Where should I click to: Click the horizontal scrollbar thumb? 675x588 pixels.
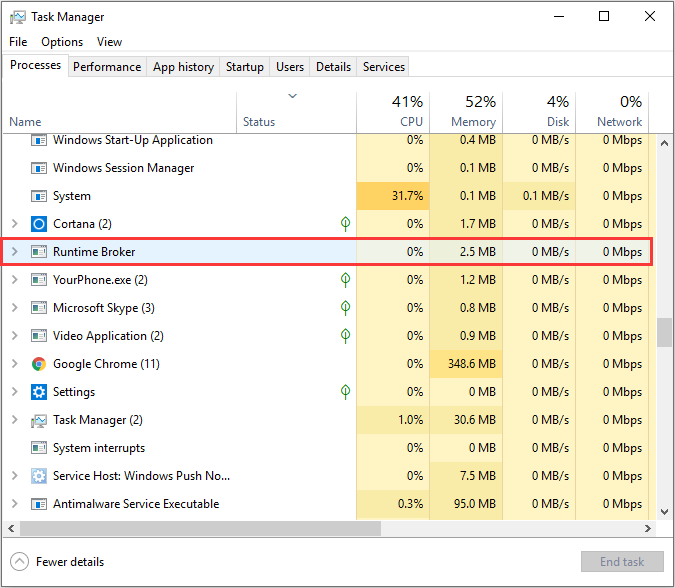[x=200, y=529]
